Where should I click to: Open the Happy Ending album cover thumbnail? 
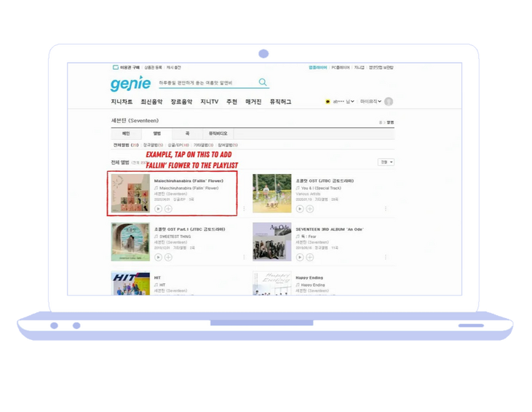click(x=272, y=284)
